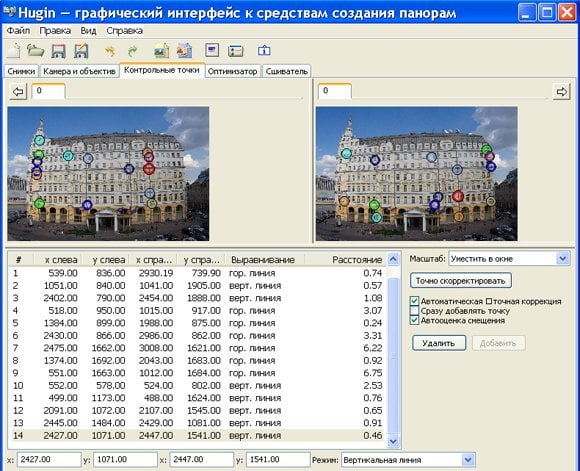Show the previous left image using arrow button
The image size is (580, 471).
click(18, 91)
